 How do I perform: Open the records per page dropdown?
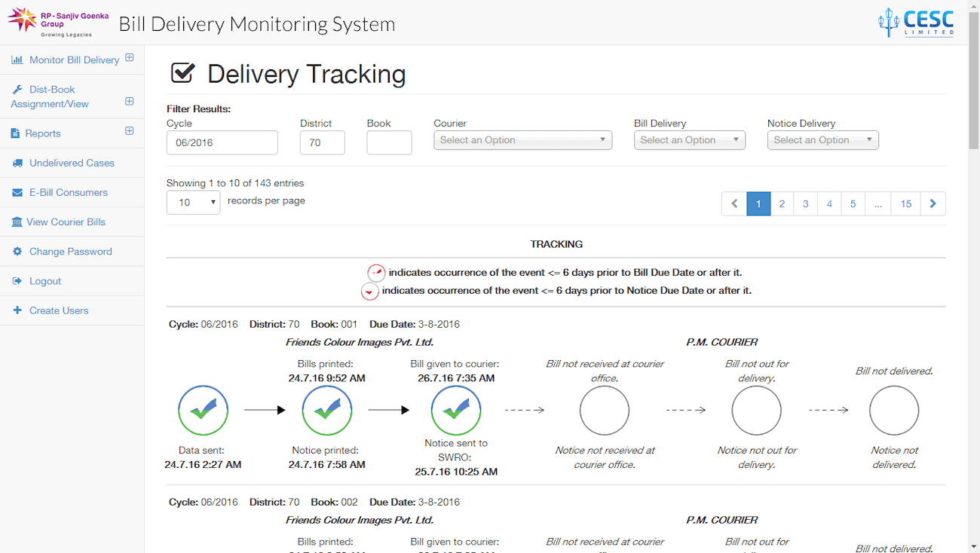point(193,203)
